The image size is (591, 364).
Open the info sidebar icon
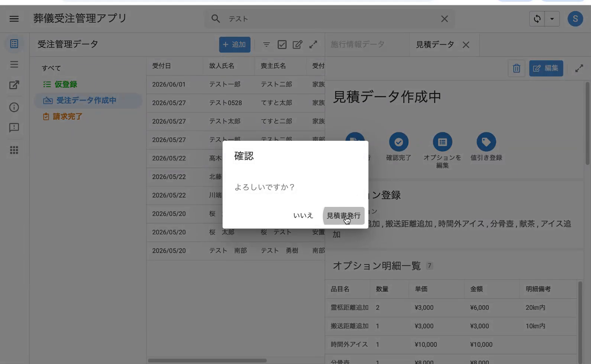(x=14, y=107)
